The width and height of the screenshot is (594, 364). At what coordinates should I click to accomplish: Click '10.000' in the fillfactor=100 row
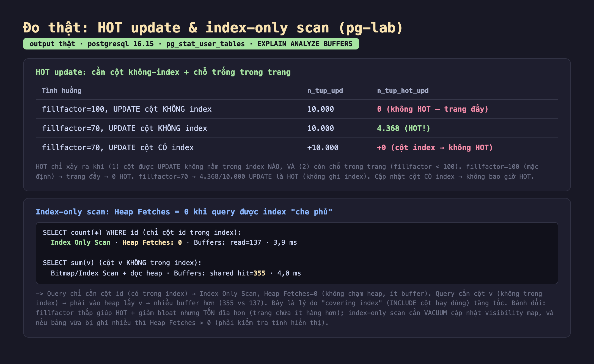[x=321, y=109]
